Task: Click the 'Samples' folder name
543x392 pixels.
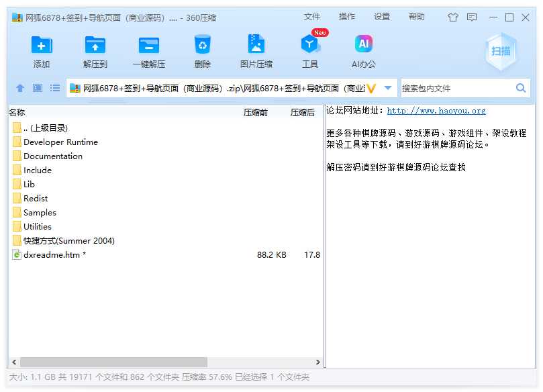Action: [40, 213]
